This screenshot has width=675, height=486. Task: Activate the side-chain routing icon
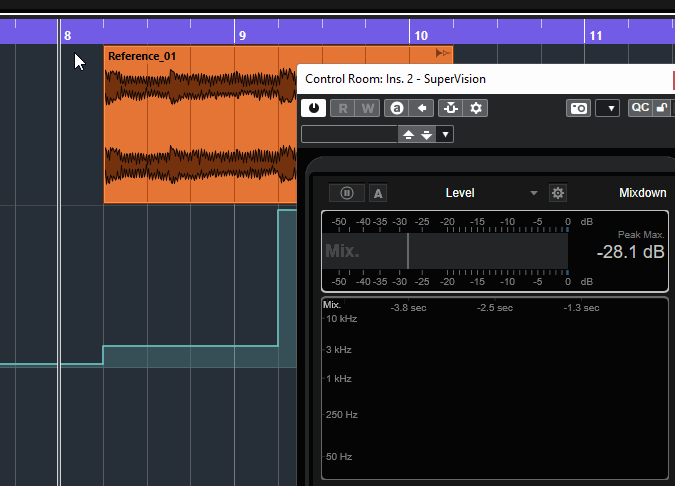[x=451, y=108]
